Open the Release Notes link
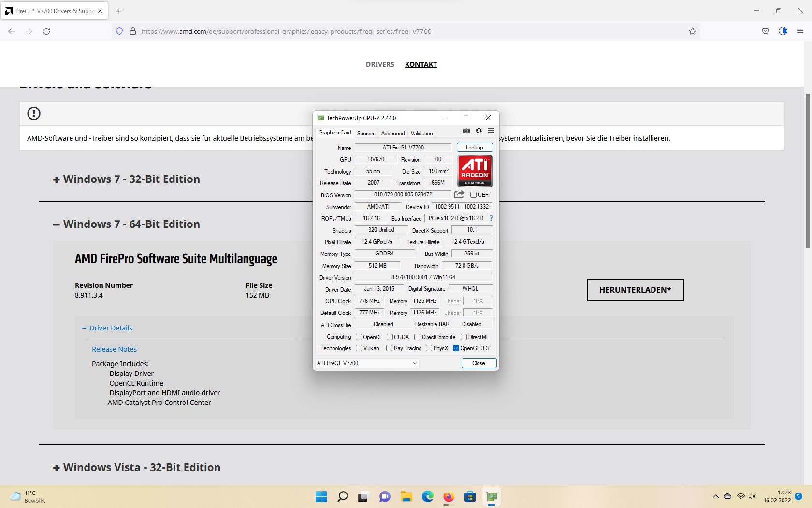Image resolution: width=812 pixels, height=508 pixels. (x=115, y=349)
